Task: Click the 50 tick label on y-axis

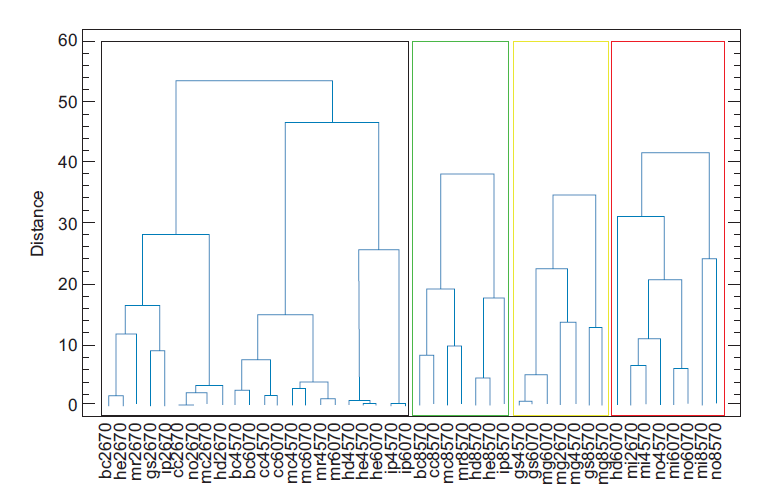Action: pyautogui.click(x=66, y=102)
